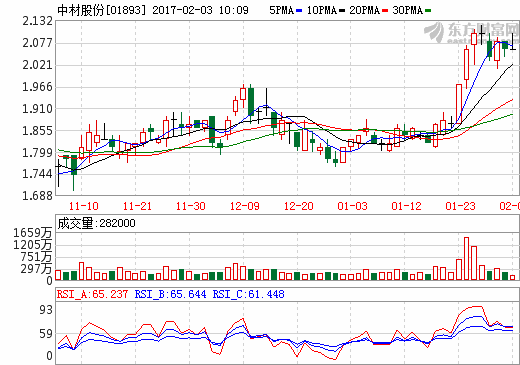Click the green 30PMA color marker

click(x=428, y=11)
